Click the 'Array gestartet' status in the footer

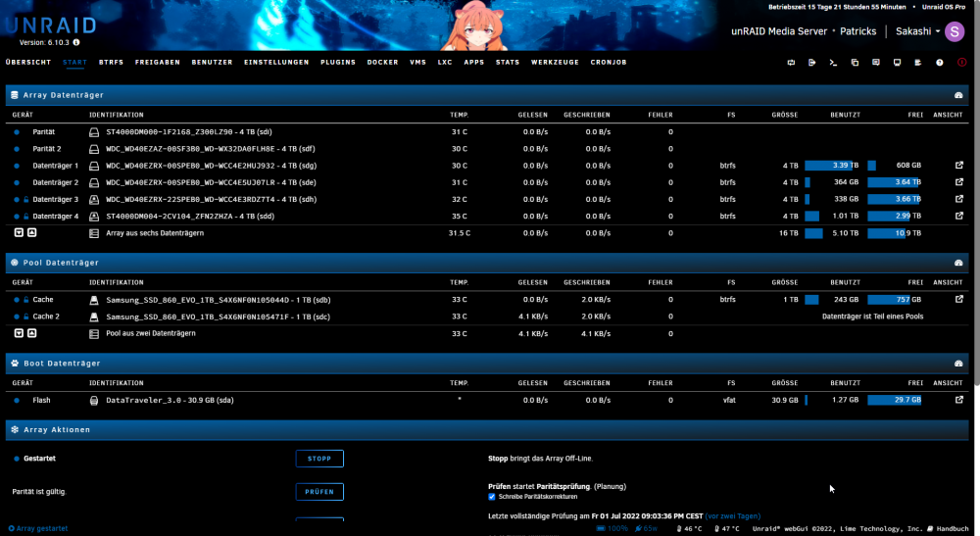coord(38,528)
